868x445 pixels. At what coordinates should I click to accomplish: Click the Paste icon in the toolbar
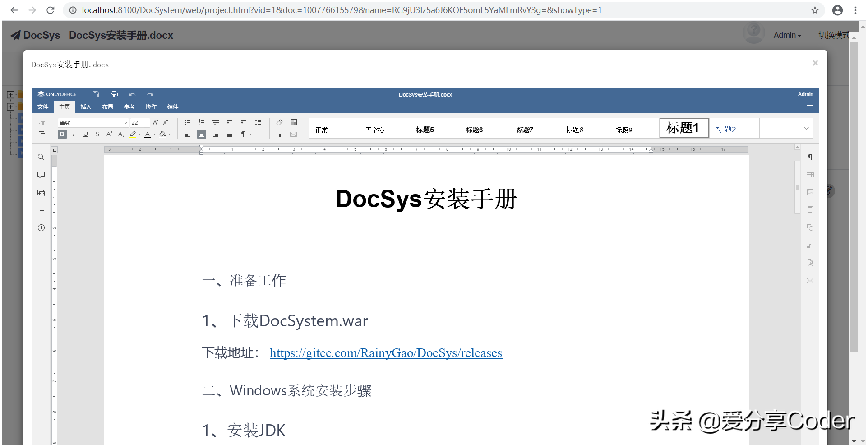click(x=42, y=134)
